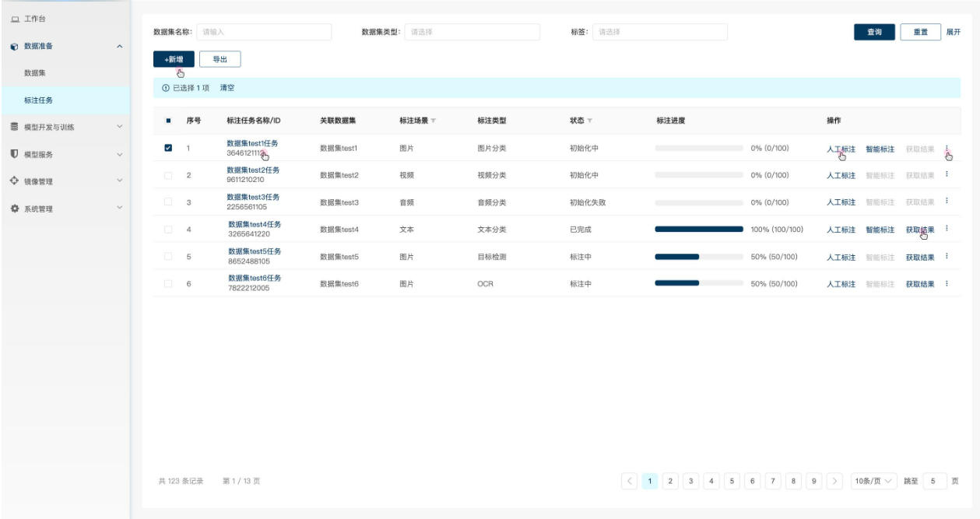Toggle the select-all checkbox in table header
The height and width of the screenshot is (519, 980).
coord(169,121)
